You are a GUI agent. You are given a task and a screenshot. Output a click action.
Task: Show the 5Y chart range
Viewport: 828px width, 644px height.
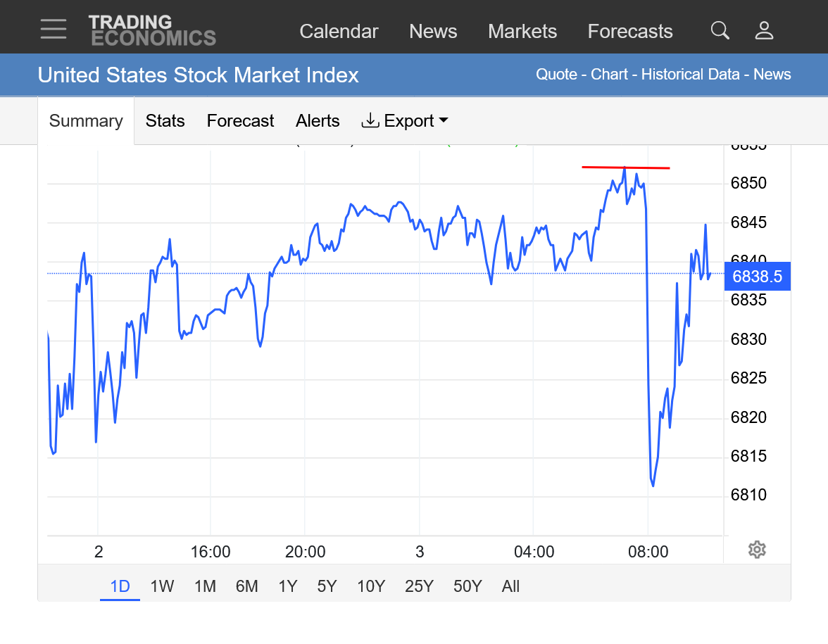(327, 586)
